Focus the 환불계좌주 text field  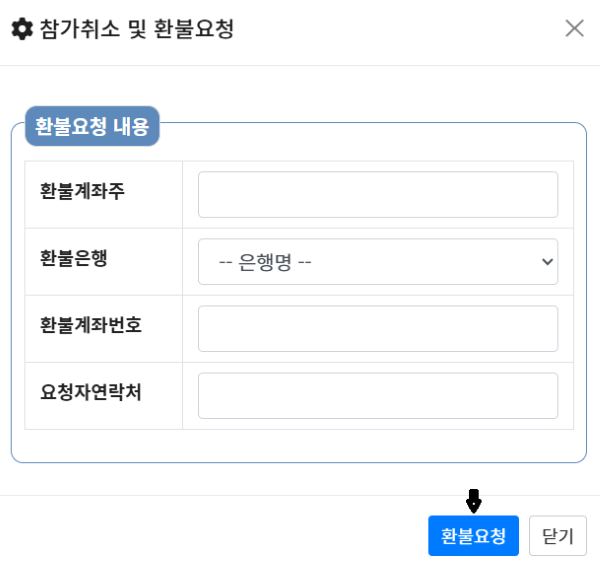[378, 194]
